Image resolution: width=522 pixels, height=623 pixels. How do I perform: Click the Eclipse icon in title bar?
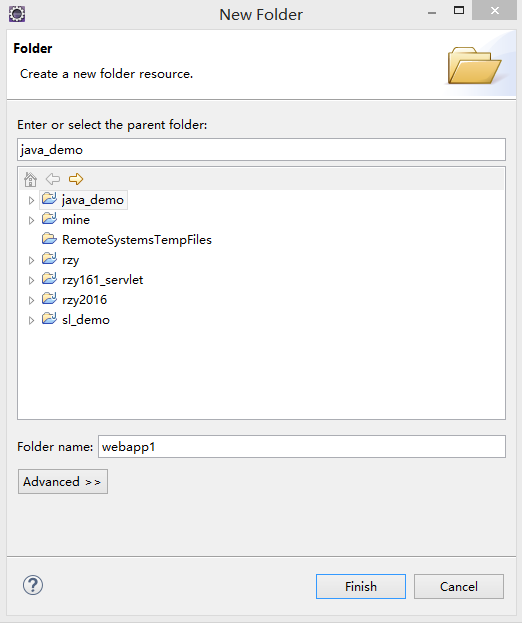[x=17, y=14]
